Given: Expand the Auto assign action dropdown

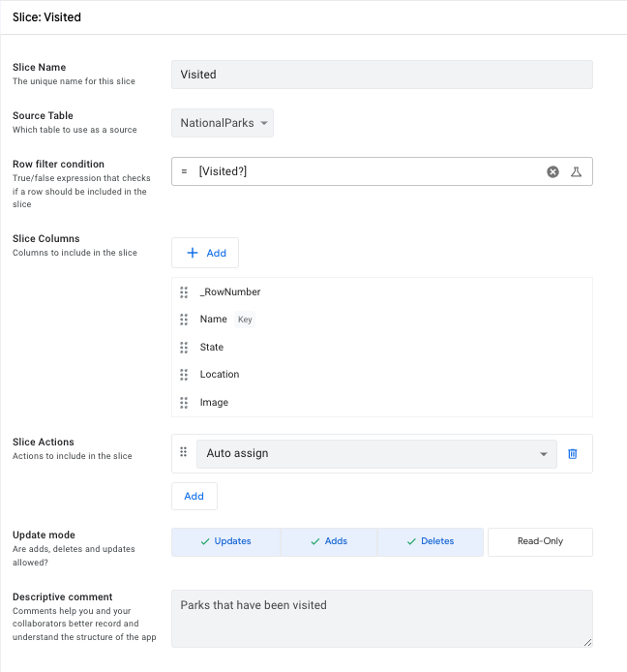Looking at the screenshot, I should click(x=376, y=453).
